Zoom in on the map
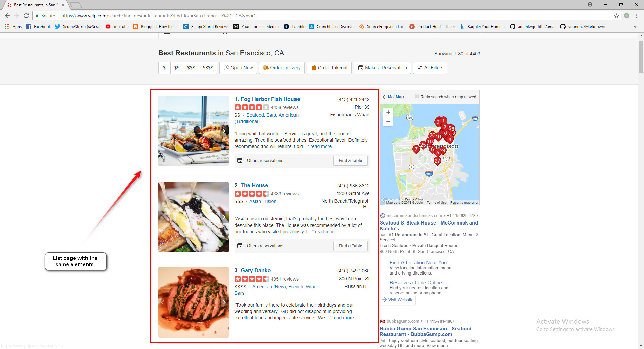Image resolution: width=644 pixels, height=349 pixels. pos(388,112)
